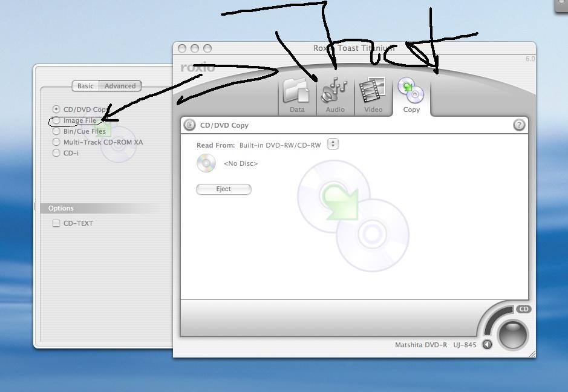Click the large disc copy graphic
This screenshot has width=568, height=392.
point(353,215)
